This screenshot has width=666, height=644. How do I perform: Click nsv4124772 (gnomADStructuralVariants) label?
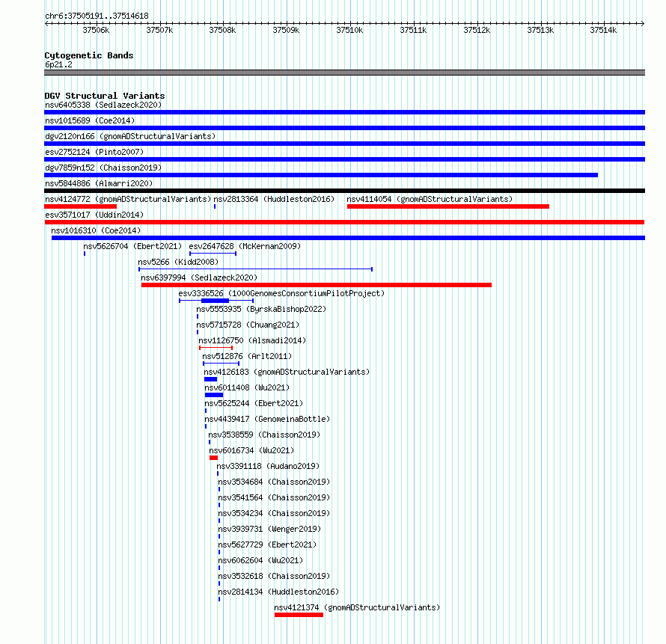pyautogui.click(x=128, y=199)
